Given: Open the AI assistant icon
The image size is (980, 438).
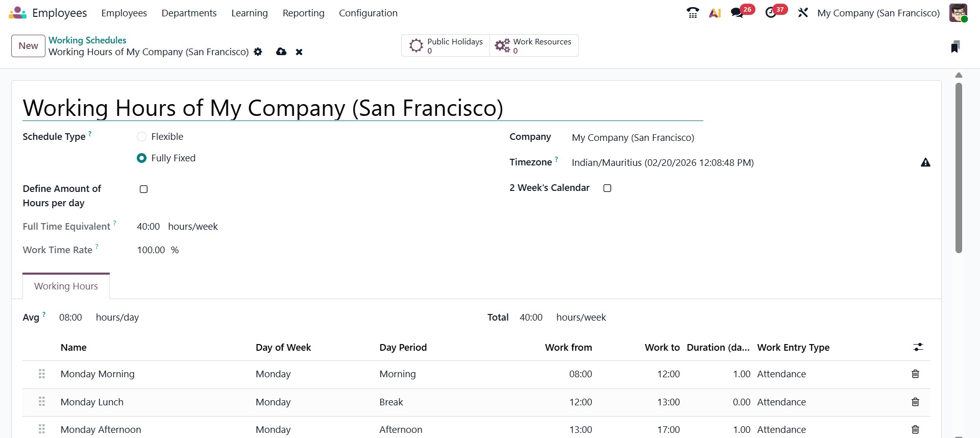Looking at the screenshot, I should click(715, 13).
